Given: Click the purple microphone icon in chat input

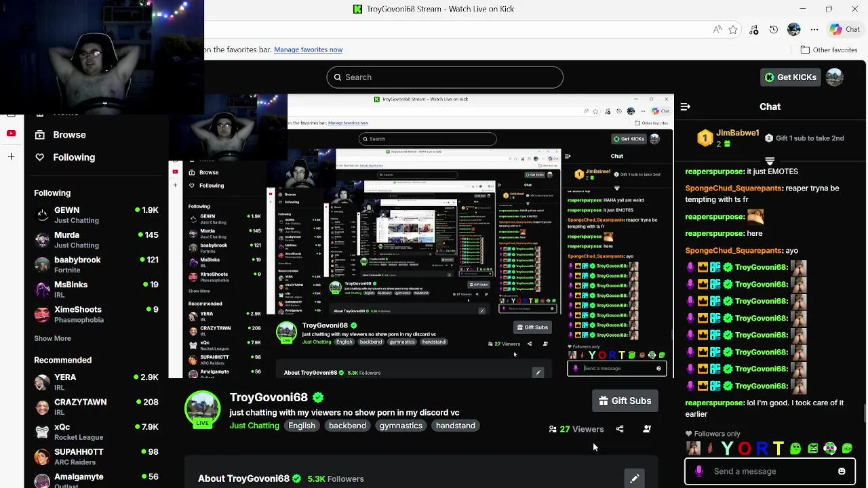Looking at the screenshot, I should (x=699, y=471).
